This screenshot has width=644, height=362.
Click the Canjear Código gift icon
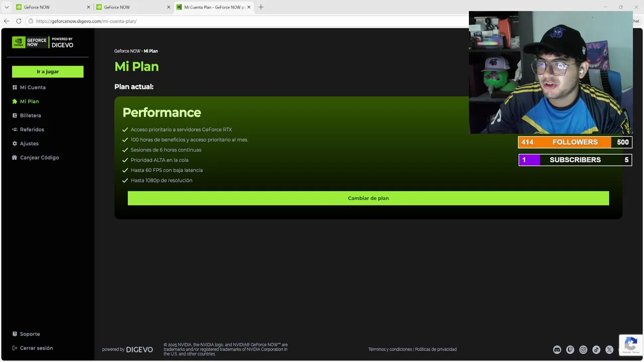click(x=15, y=158)
